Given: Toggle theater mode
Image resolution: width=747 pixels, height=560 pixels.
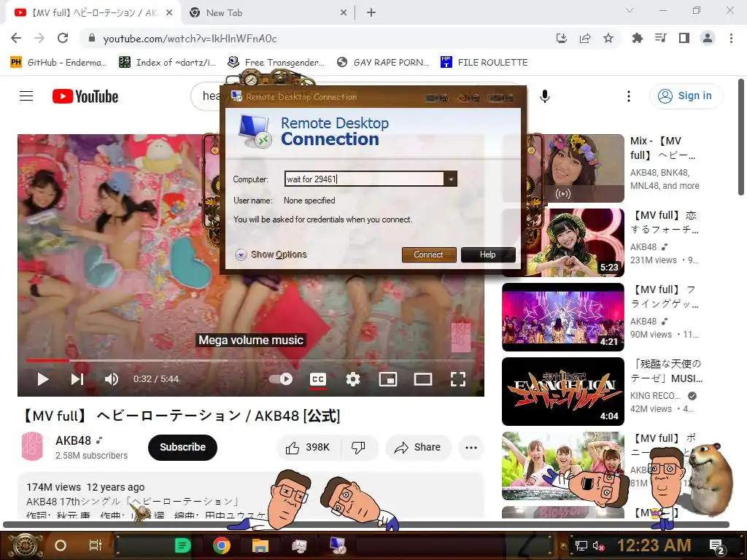Looking at the screenshot, I should click(423, 379).
